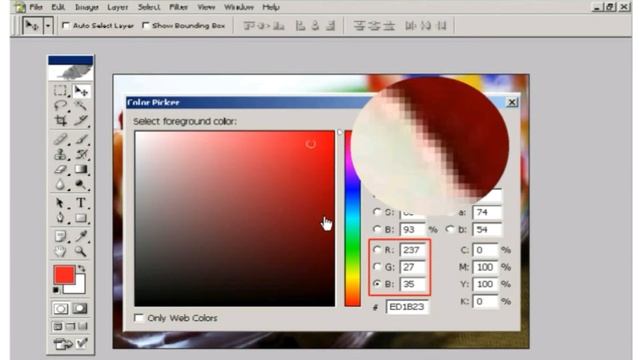Enable Show Bounding Box checkbox
The width and height of the screenshot is (640, 360).
[x=145, y=26]
